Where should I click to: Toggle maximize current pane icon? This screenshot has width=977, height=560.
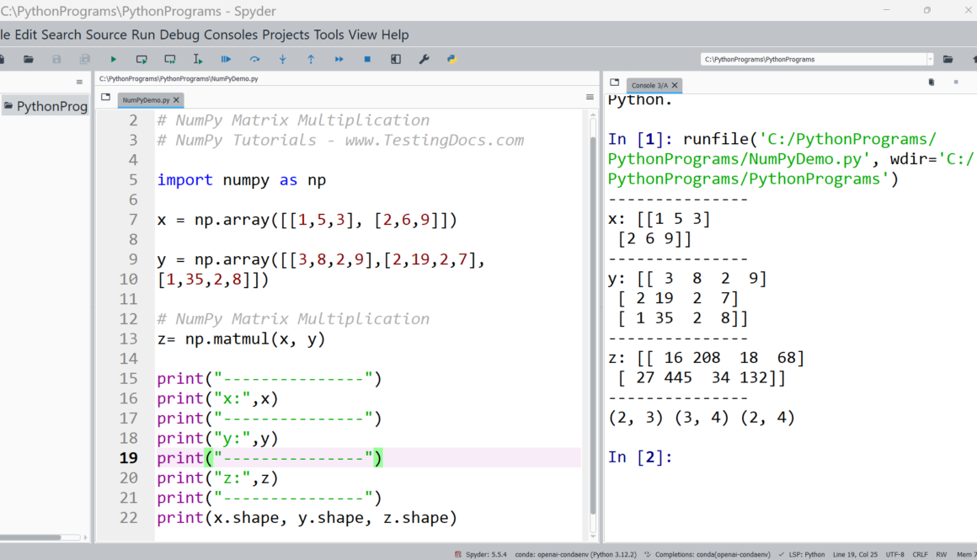click(x=396, y=60)
